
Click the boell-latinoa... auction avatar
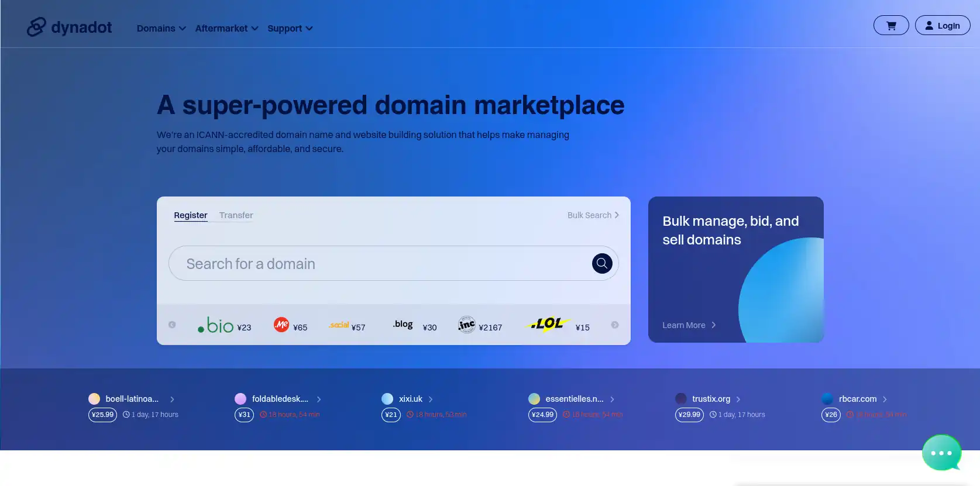[x=94, y=399]
